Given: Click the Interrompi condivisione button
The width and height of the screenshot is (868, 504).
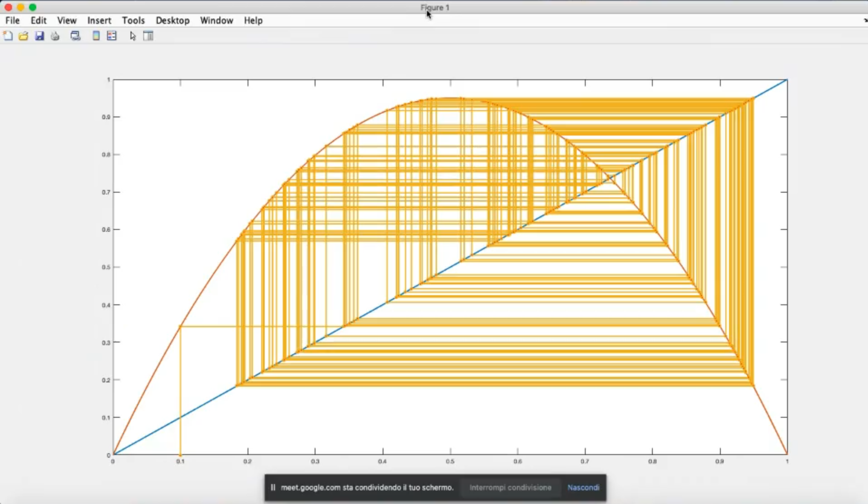Looking at the screenshot, I should [x=510, y=488].
